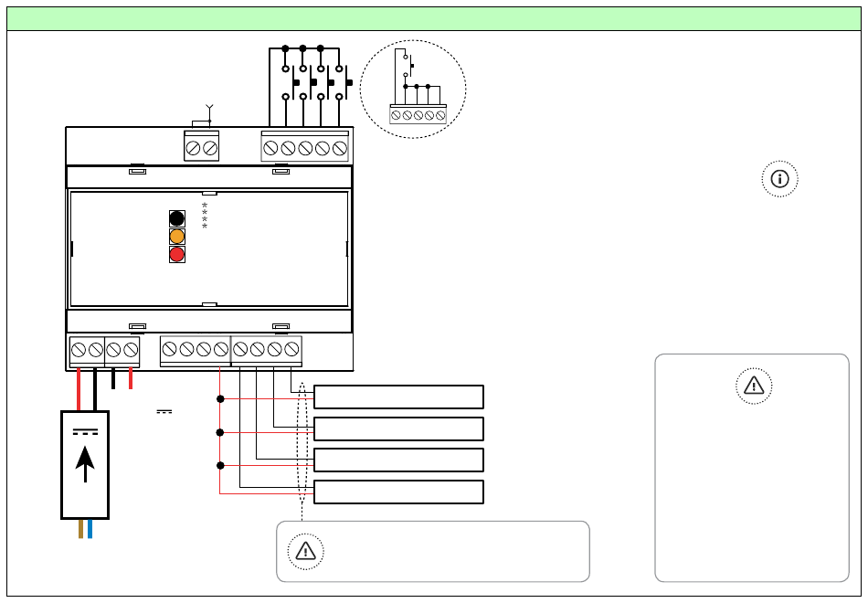Click the green header bar
The image size is (868, 603).
434,19
